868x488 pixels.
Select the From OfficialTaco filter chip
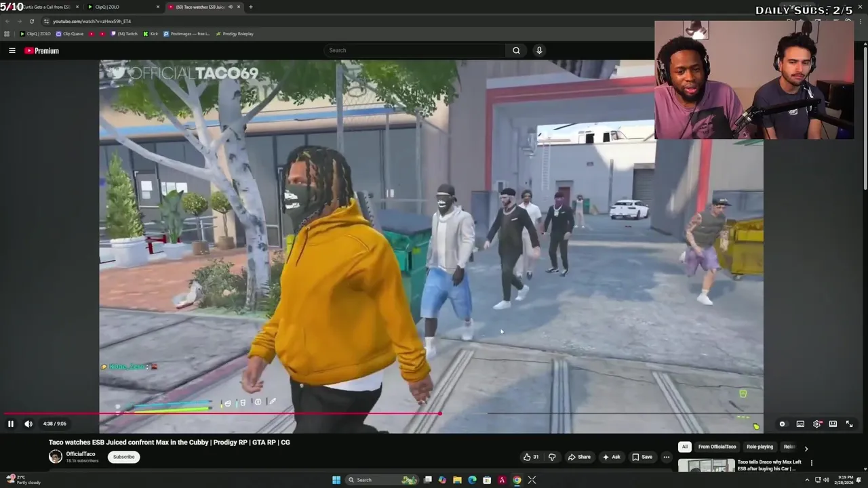coord(717,447)
